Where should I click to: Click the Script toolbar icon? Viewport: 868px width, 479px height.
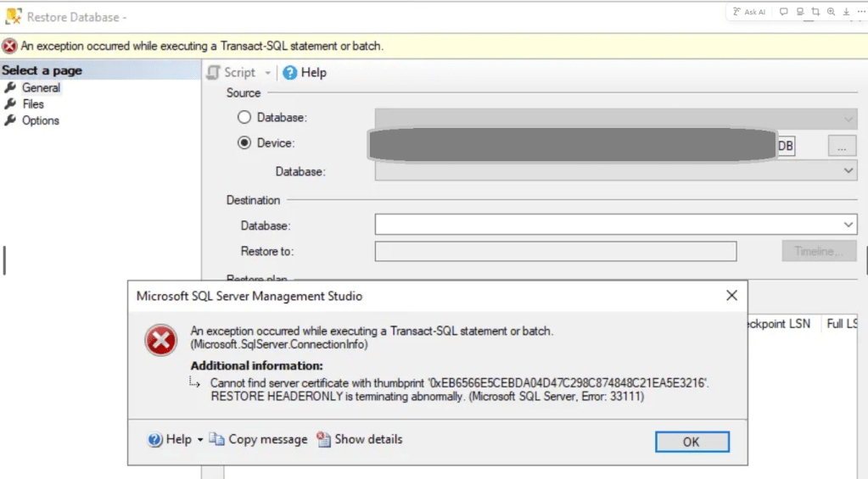(215, 73)
